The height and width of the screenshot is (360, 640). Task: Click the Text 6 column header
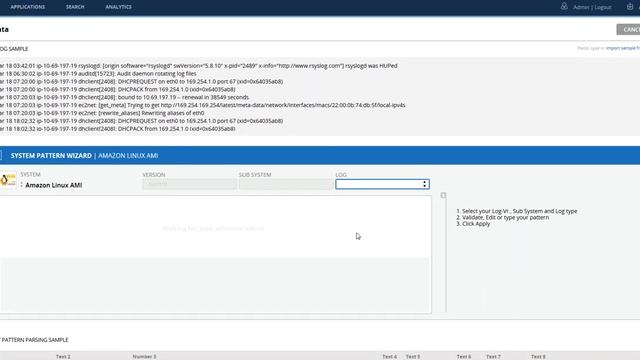pos(464,357)
